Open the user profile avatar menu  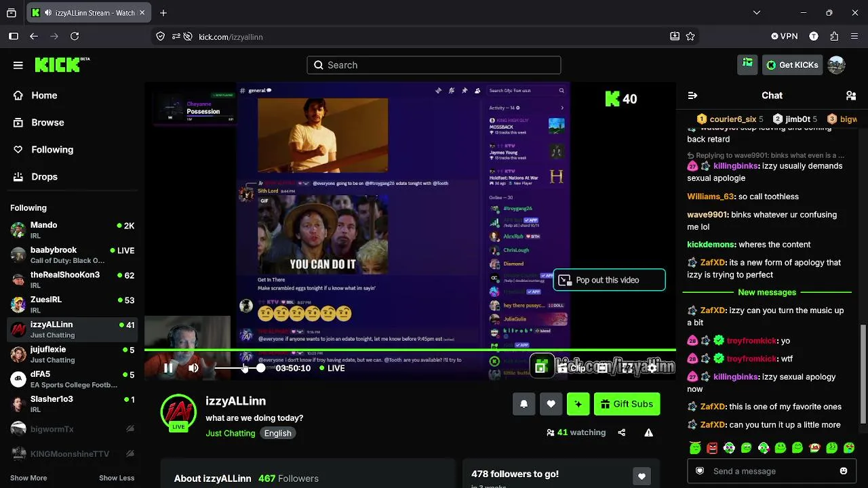[x=837, y=65]
